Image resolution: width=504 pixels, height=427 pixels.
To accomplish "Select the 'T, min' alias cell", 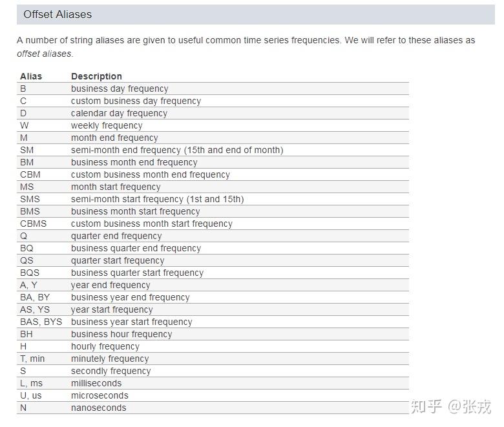I will pos(32,359).
